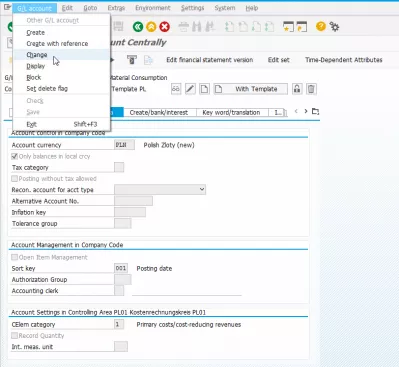
Task: Enable Posting without tax allowed checkbox
Action: coord(14,179)
